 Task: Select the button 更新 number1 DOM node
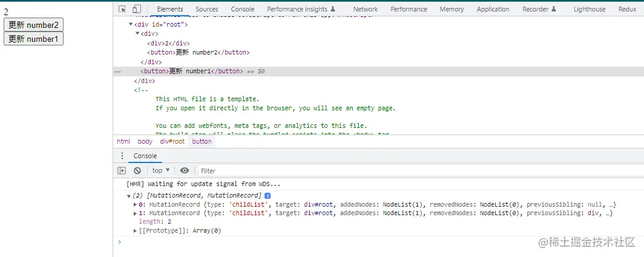tap(192, 71)
